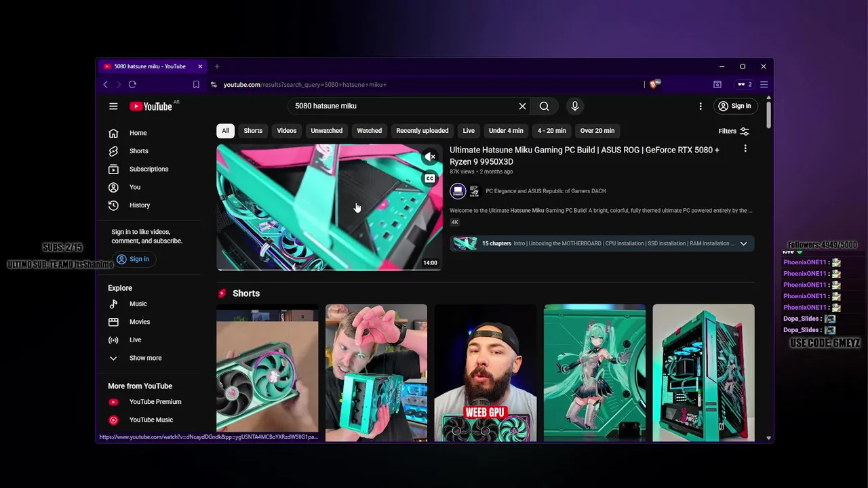The image size is (868, 488).
Task: Clear the search box with the X icon
Action: pos(522,106)
